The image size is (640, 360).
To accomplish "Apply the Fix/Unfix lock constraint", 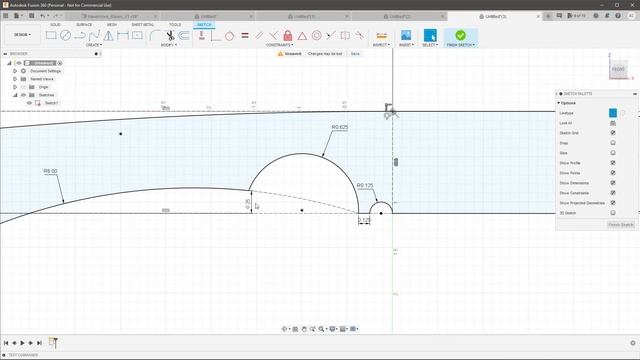I will pos(288,36).
